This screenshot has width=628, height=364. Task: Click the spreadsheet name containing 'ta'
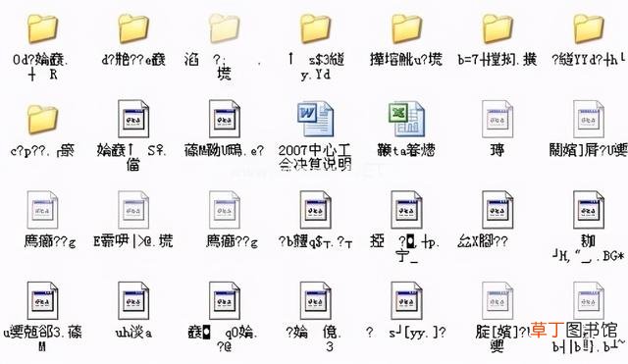point(406,150)
